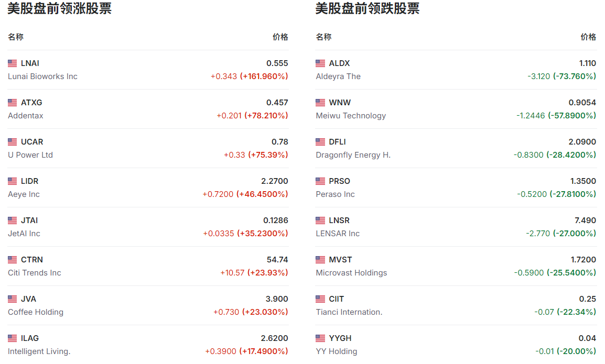Click the flag icon beside CTRN
The height and width of the screenshot is (364, 605).
pyautogui.click(x=13, y=260)
